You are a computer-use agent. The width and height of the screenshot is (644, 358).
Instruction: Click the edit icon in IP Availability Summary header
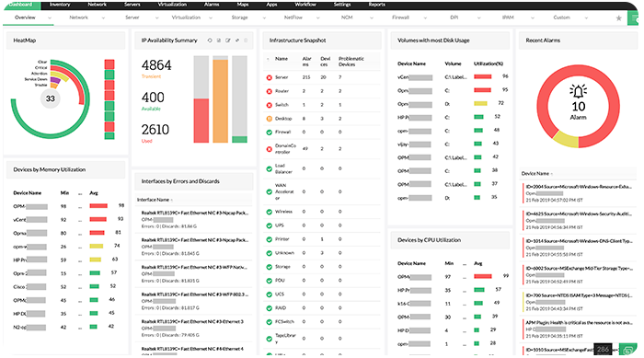coord(228,40)
